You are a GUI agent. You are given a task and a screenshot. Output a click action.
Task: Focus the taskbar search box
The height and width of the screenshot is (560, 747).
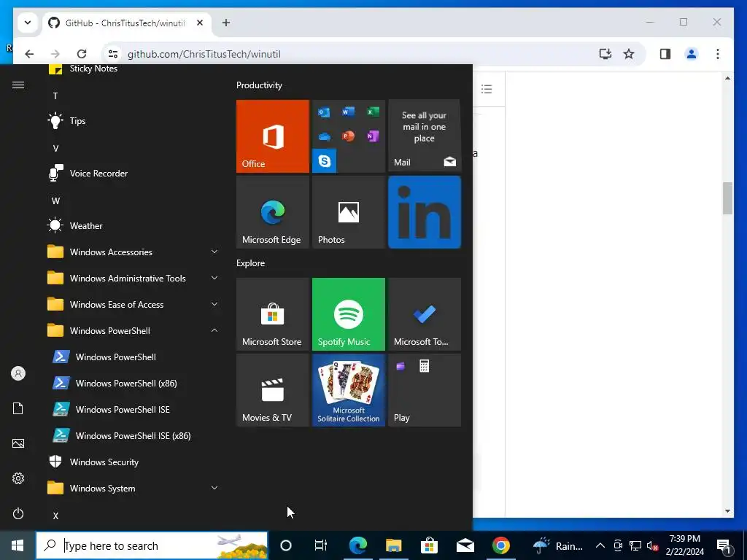(x=152, y=545)
